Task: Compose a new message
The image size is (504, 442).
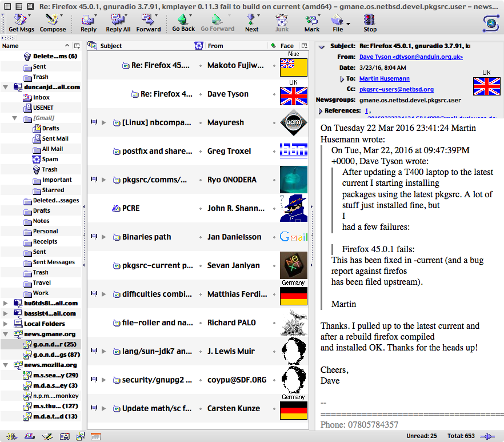Action: [53, 22]
